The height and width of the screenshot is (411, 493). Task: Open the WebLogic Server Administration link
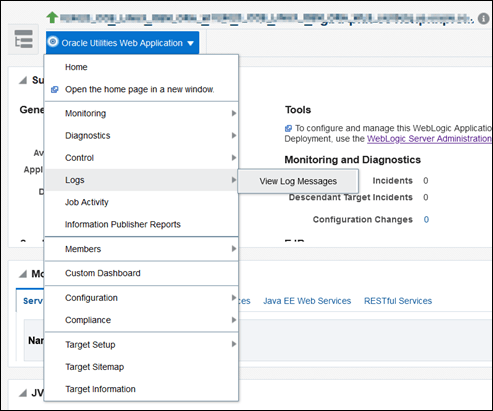430,139
